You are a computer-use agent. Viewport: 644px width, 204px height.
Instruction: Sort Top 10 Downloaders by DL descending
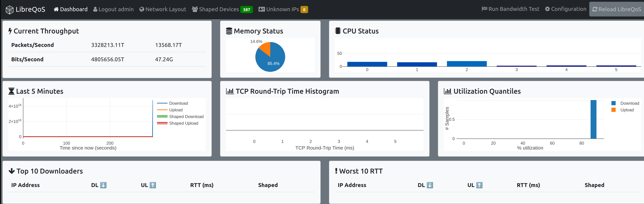tap(103, 185)
